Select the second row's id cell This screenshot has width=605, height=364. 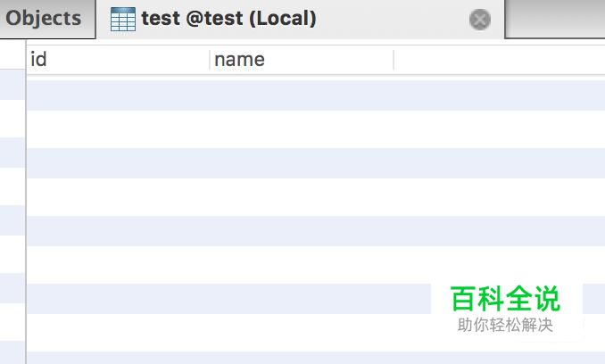point(118,128)
